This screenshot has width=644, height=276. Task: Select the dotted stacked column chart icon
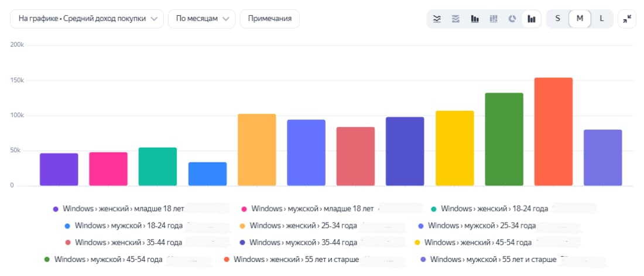click(494, 19)
